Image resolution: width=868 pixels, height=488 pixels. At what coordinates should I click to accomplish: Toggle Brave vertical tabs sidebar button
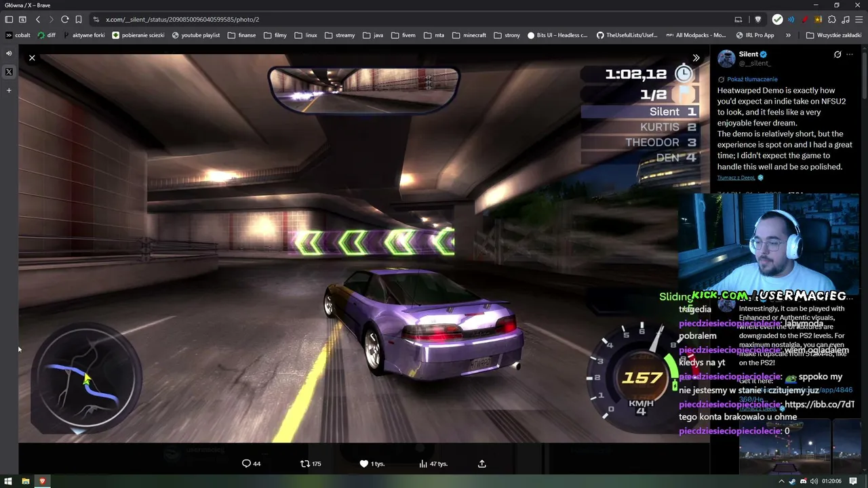(9, 20)
